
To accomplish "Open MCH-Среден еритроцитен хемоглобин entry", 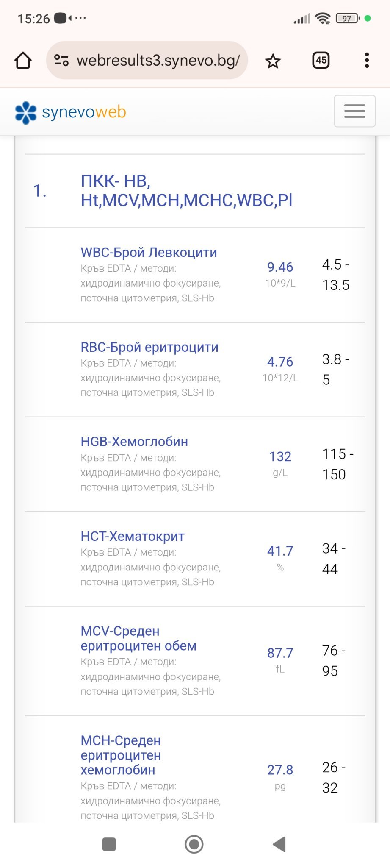I will point(121,755).
